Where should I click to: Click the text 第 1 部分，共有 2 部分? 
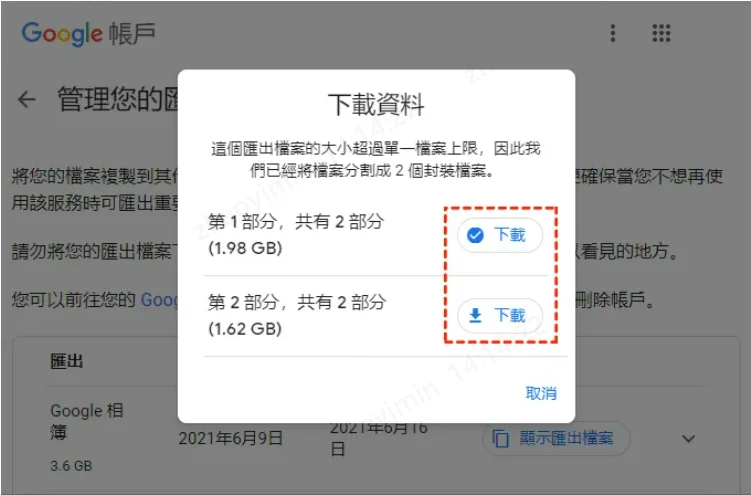(296, 222)
